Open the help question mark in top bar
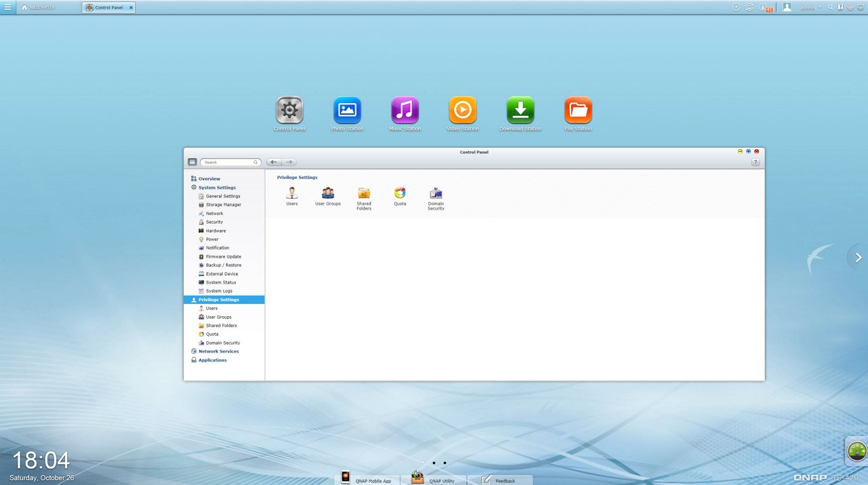This screenshot has width=868, height=485. pyautogui.click(x=840, y=7)
